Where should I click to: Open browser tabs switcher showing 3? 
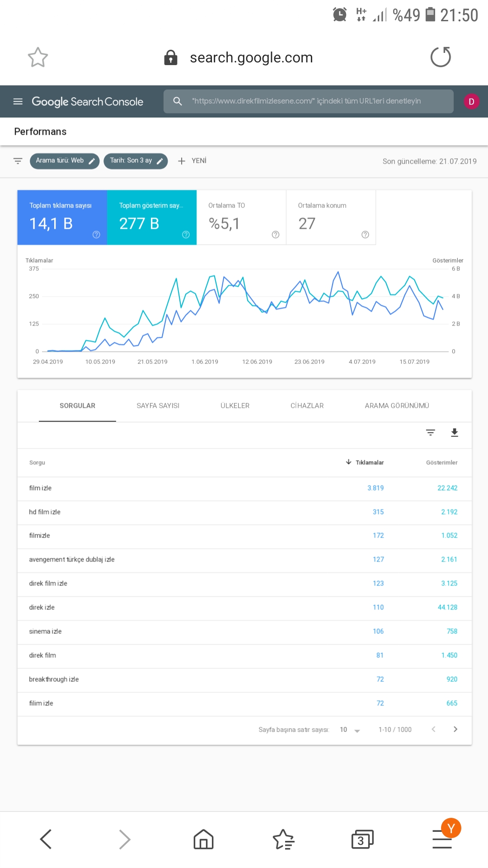[362, 840]
